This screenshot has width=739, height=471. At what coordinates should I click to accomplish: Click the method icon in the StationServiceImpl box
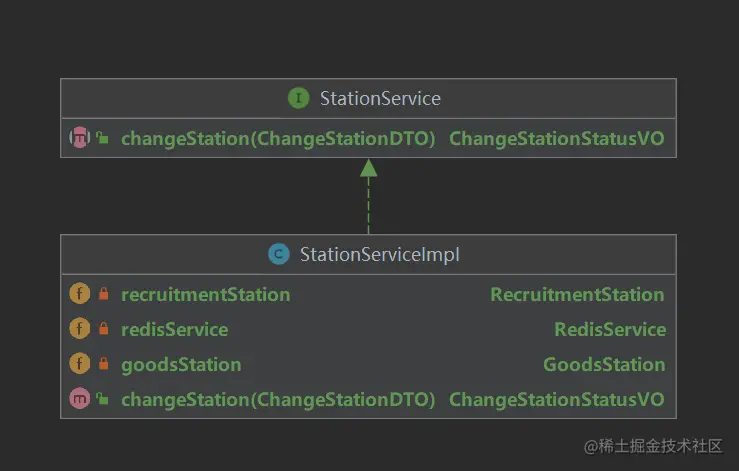[x=79, y=400]
